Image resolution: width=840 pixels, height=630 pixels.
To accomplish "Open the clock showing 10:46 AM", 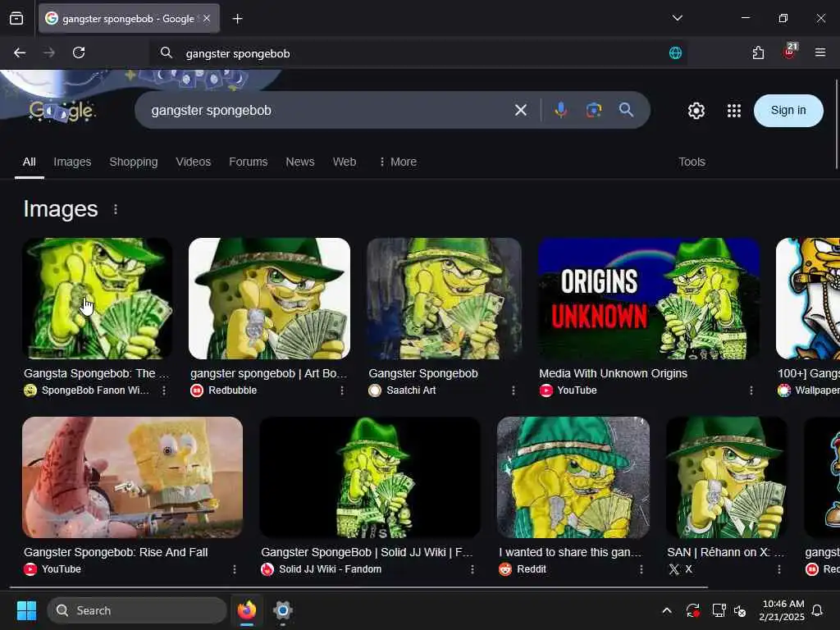I will (782, 610).
